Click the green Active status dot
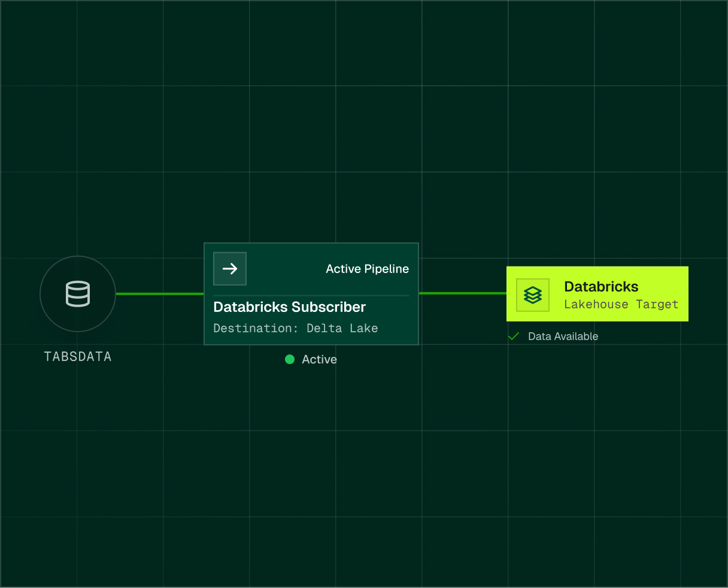 pyautogui.click(x=290, y=359)
